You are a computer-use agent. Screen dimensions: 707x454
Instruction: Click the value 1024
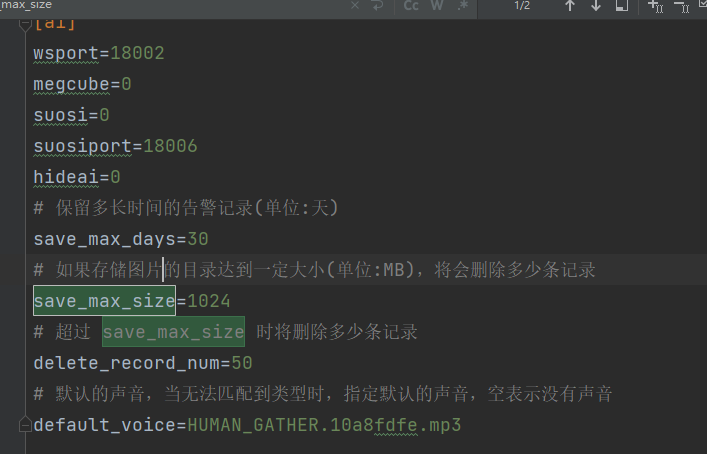tap(209, 301)
